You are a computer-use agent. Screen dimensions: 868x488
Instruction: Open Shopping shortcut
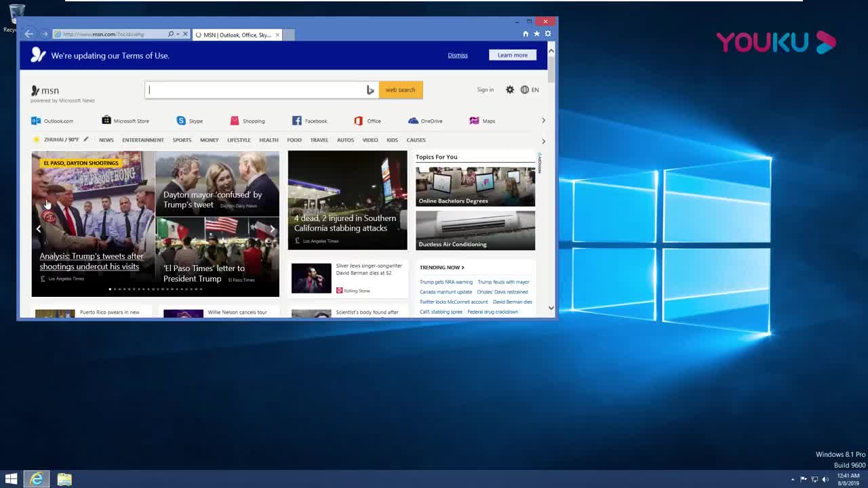click(248, 121)
